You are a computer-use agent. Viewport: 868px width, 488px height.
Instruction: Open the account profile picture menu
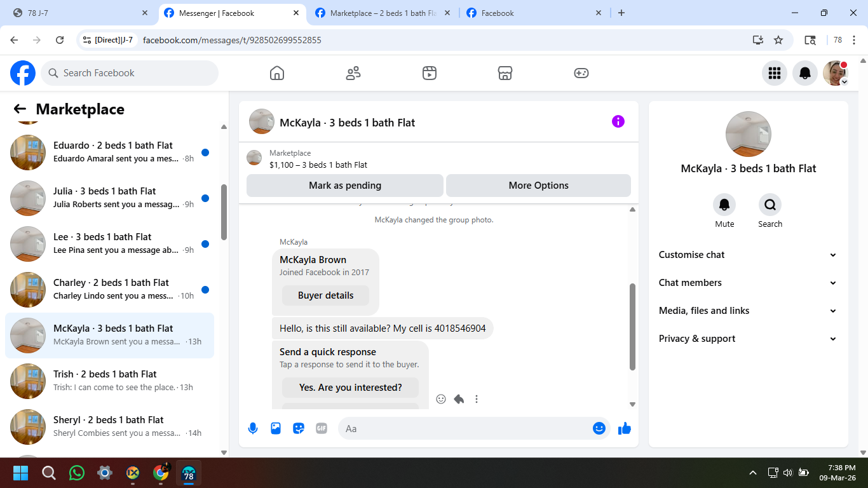pyautogui.click(x=836, y=73)
